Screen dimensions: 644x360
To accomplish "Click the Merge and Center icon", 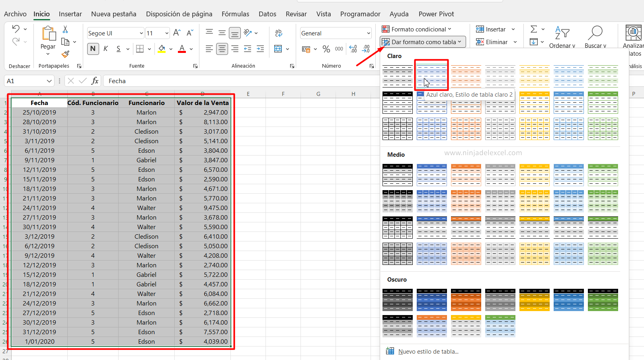I will point(278,49).
